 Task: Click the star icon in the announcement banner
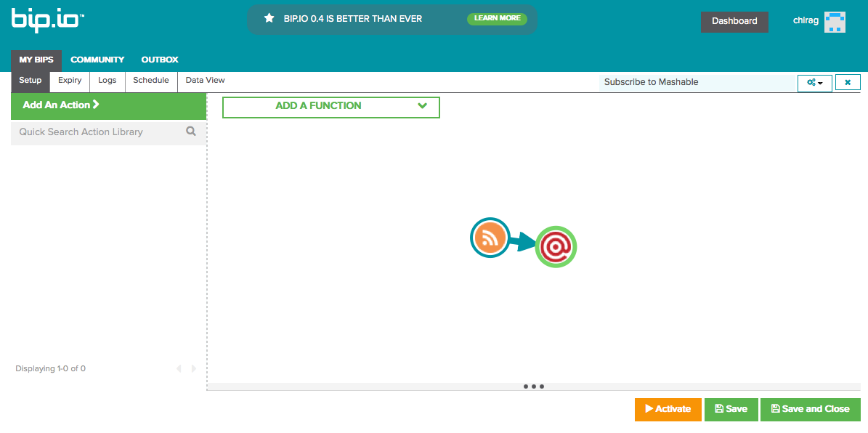[x=269, y=18]
